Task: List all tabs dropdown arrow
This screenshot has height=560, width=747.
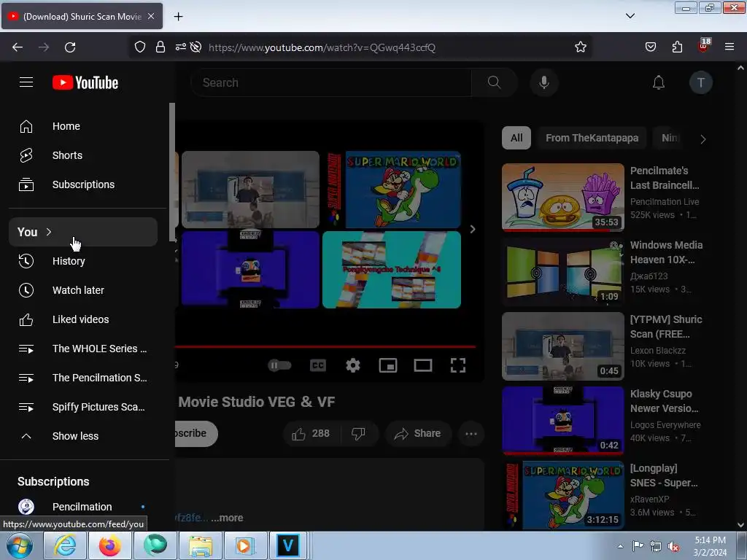Action: (x=630, y=16)
